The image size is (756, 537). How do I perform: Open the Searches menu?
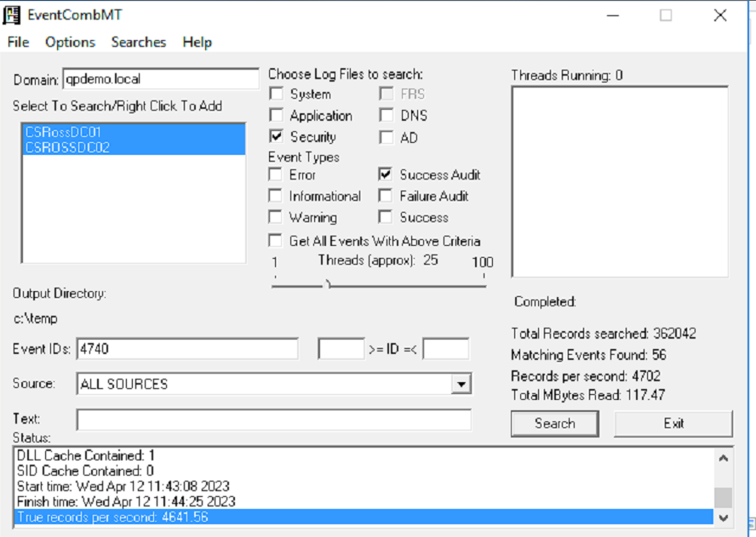click(139, 43)
